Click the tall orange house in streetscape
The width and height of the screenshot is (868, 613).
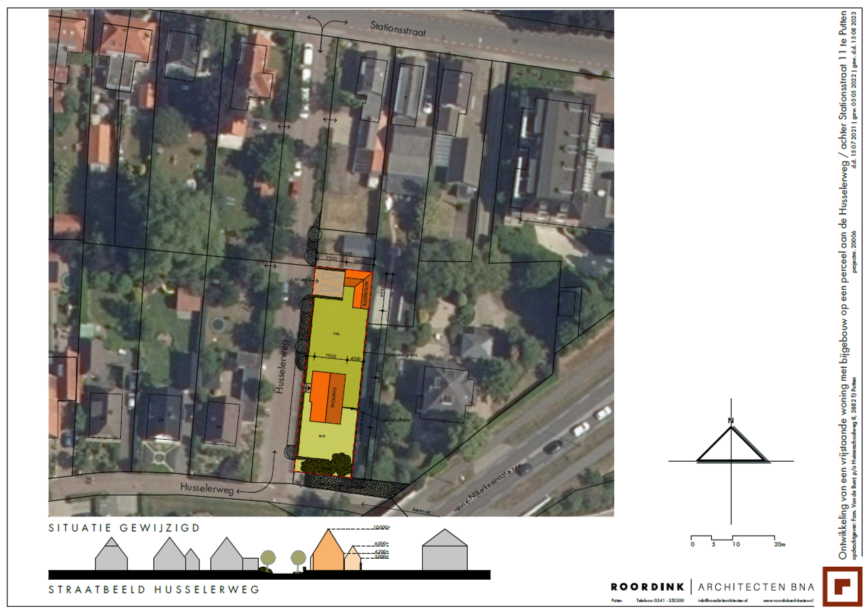pos(327,552)
